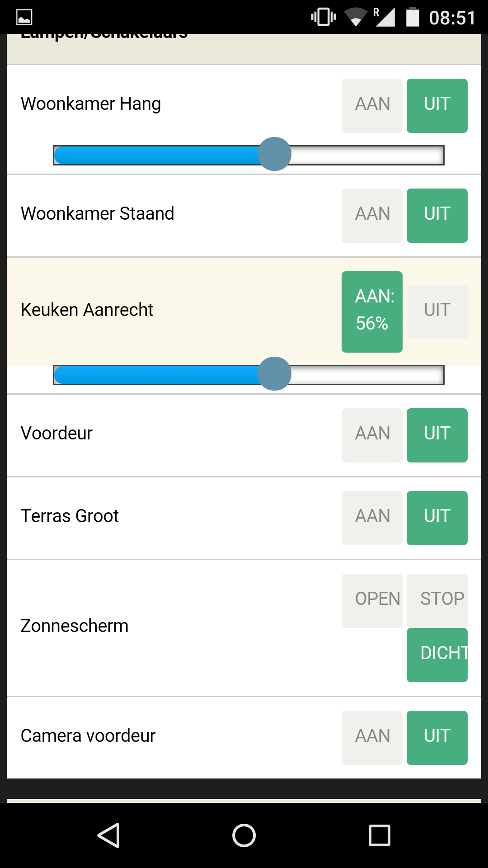
Task: Tap the Android back navigation icon
Action: point(109,835)
